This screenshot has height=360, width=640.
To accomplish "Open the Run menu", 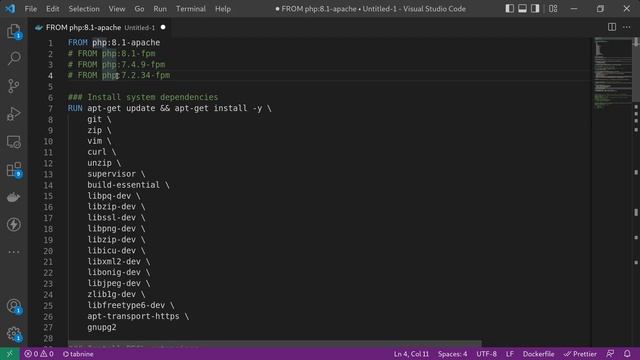I will (x=160, y=9).
